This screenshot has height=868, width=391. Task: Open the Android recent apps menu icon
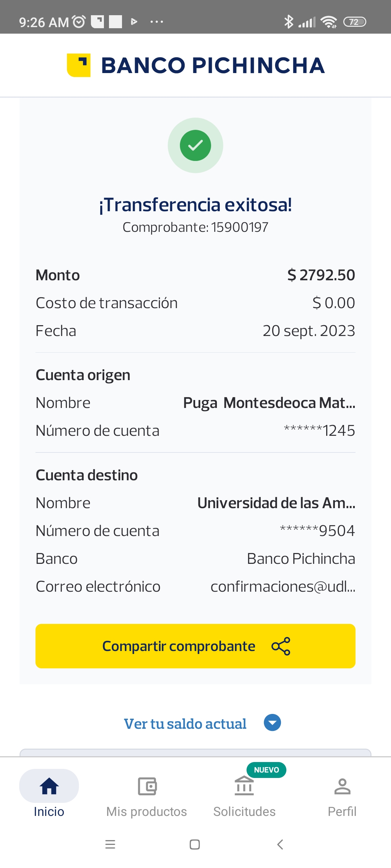110,844
